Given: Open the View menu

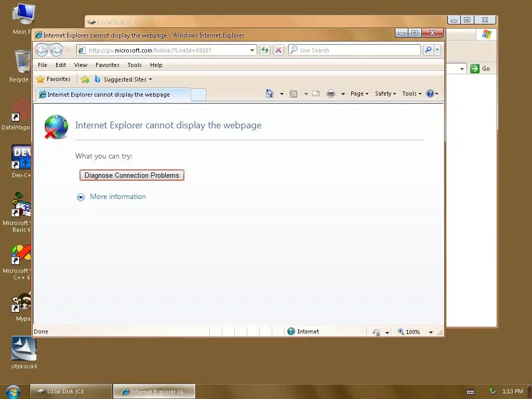Looking at the screenshot, I should coord(81,65).
